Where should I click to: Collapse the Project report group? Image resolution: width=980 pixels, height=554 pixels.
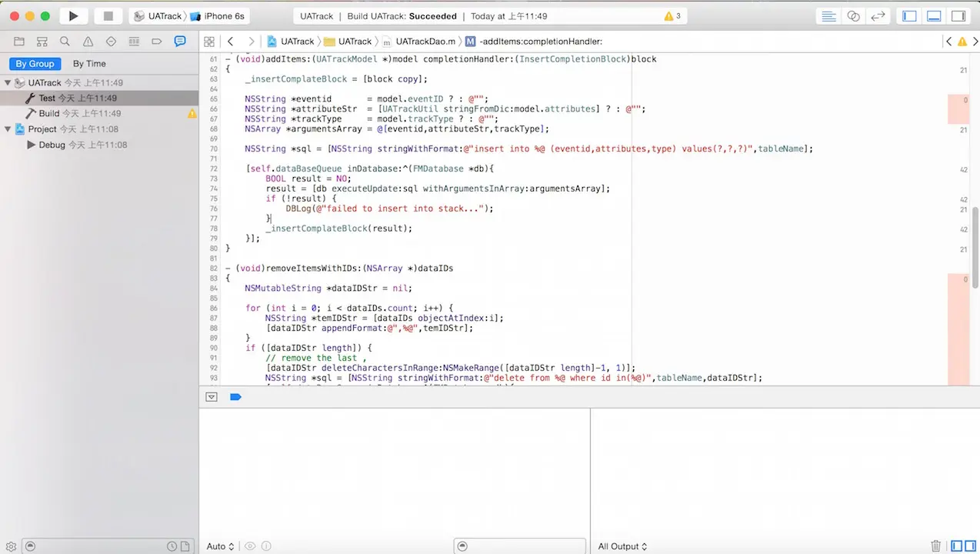8,129
